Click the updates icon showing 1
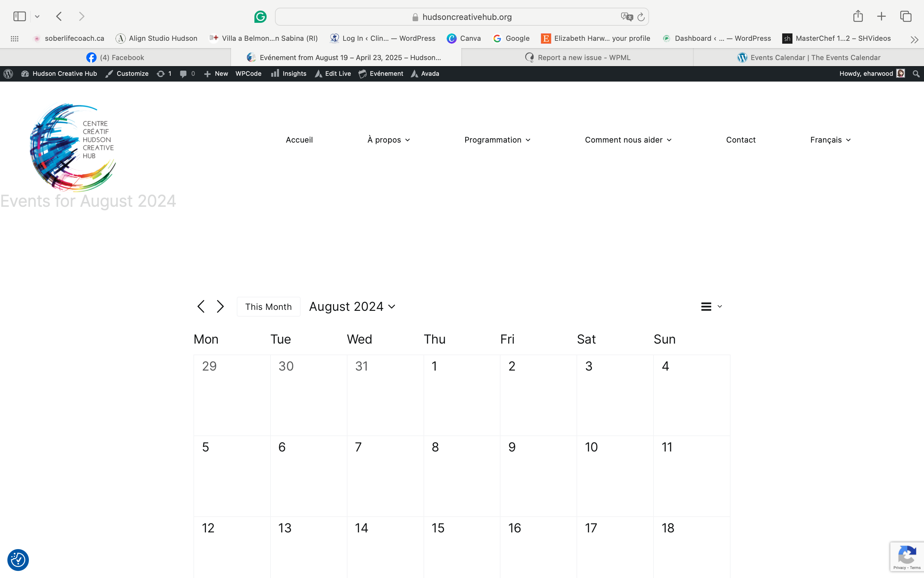The image size is (924, 578). (x=164, y=74)
